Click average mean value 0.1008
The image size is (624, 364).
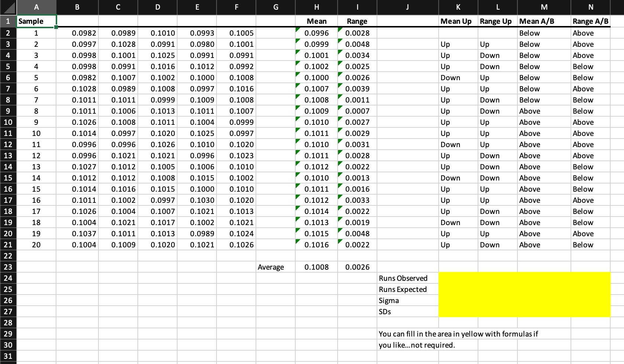click(316, 267)
